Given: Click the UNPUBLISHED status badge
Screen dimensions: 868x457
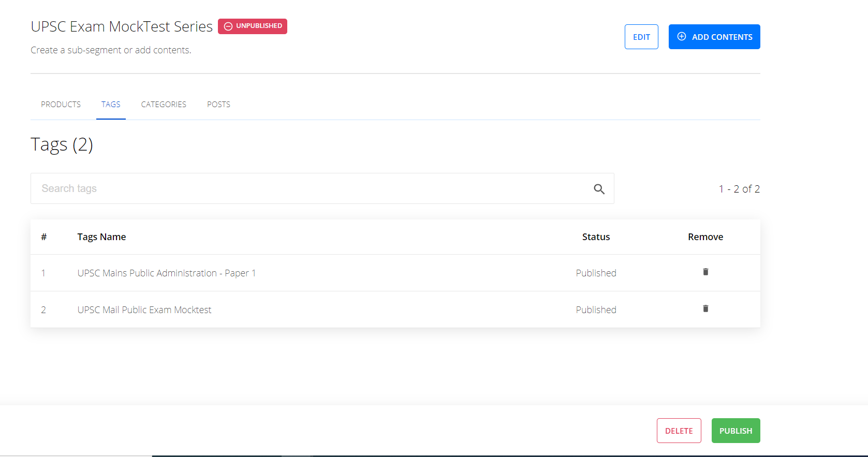Looking at the screenshot, I should click(253, 26).
